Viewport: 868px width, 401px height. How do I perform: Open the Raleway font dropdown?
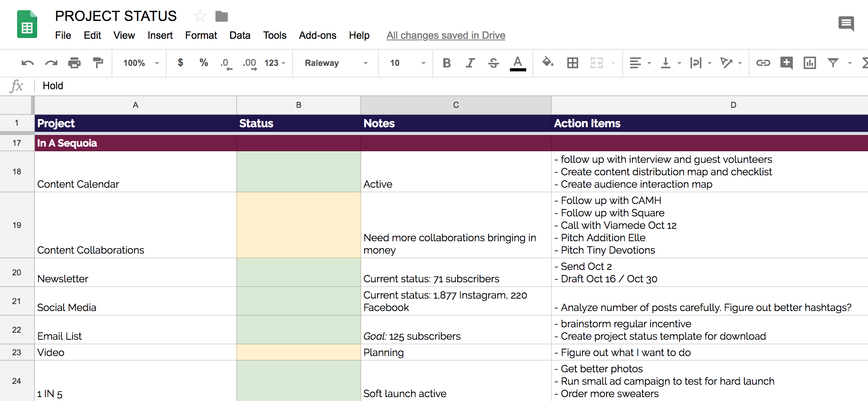pos(336,63)
